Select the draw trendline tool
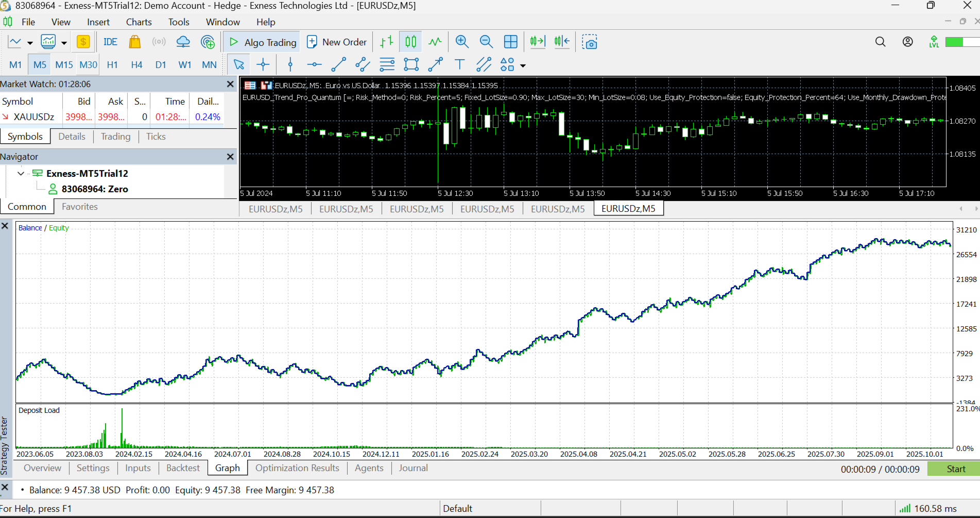 pyautogui.click(x=338, y=64)
